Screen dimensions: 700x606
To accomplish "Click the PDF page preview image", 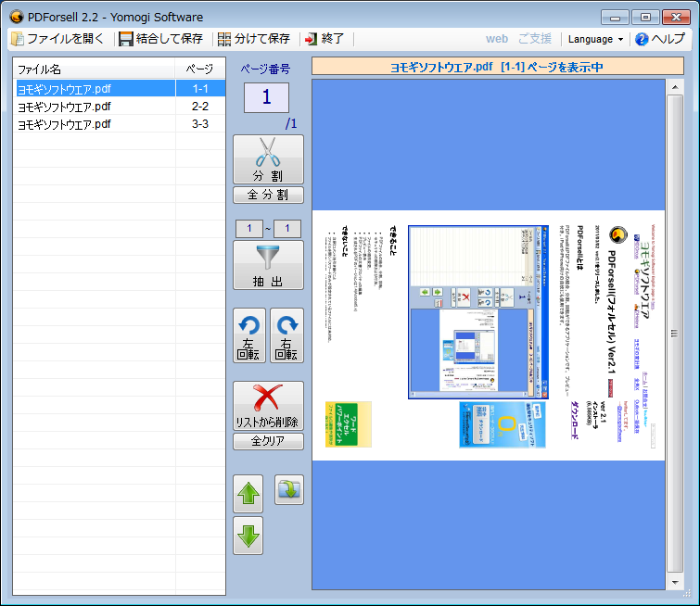I will click(489, 335).
